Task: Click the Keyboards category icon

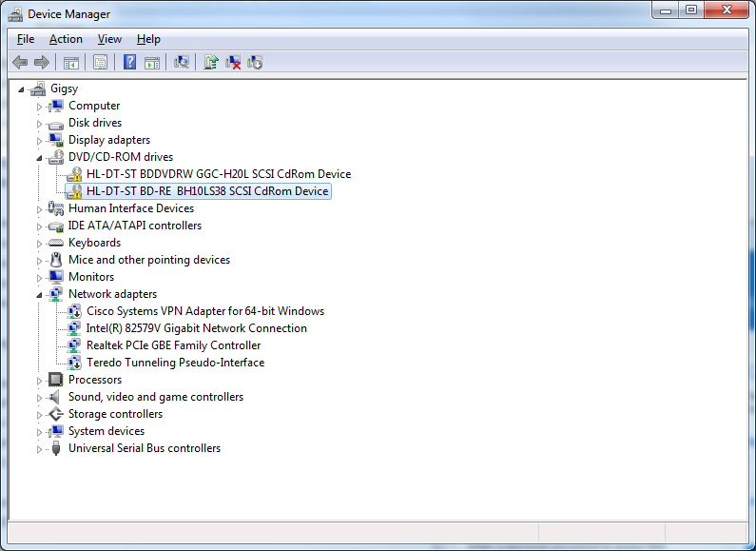Action: point(56,243)
